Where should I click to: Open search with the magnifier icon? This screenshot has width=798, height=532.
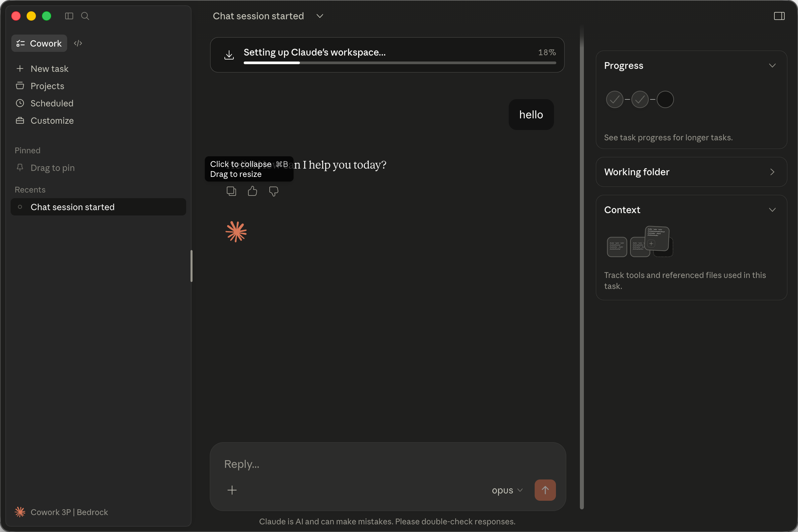(85, 16)
